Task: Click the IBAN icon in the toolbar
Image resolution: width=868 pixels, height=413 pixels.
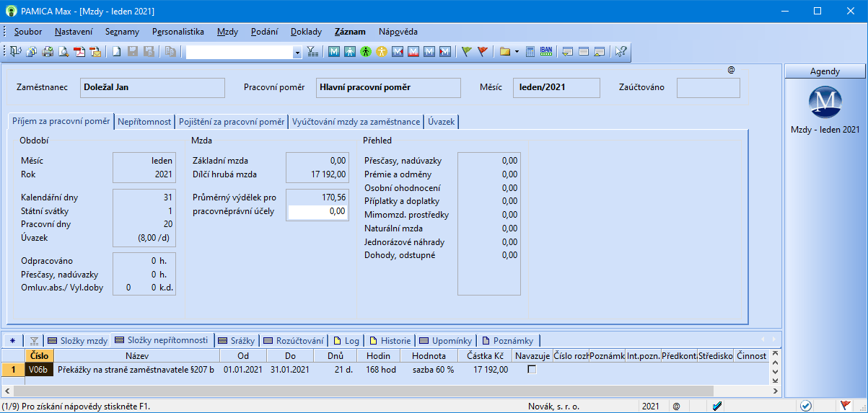Action: coord(546,52)
